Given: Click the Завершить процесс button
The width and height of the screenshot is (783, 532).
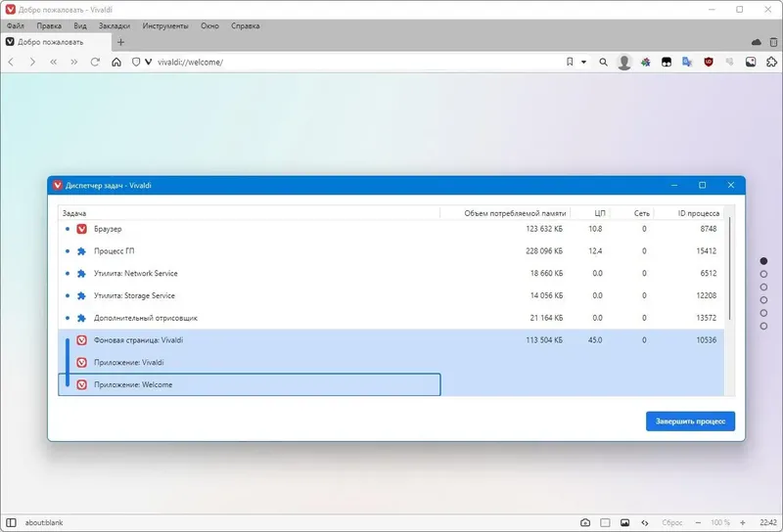Looking at the screenshot, I should tap(690, 421).
